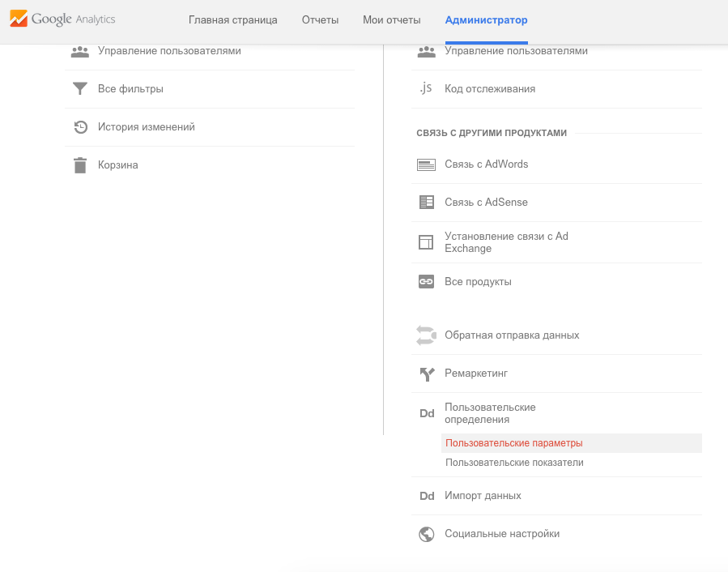Click the Ремаркетинг fork arrow icon
Screen dimensions: 728x572
(427, 374)
